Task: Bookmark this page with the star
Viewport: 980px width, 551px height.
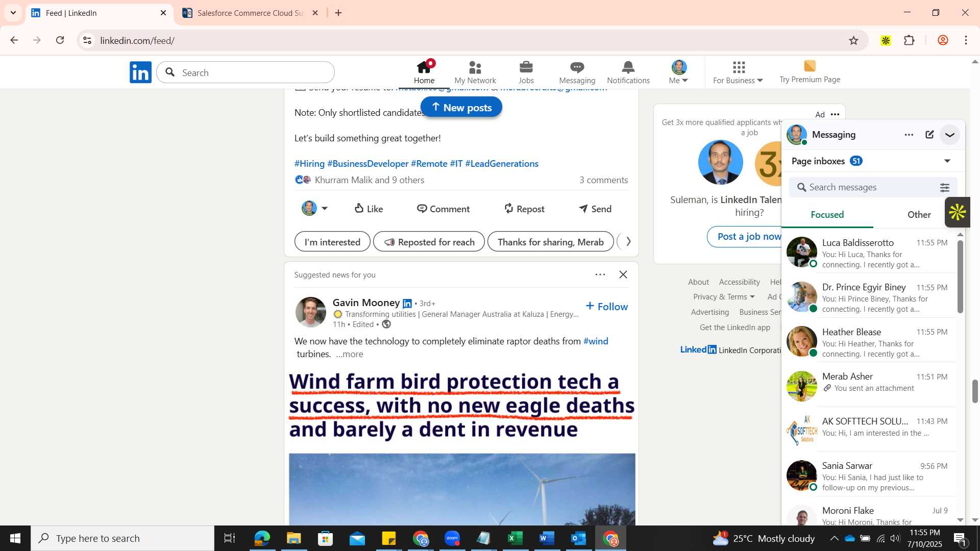Action: click(x=854, y=41)
